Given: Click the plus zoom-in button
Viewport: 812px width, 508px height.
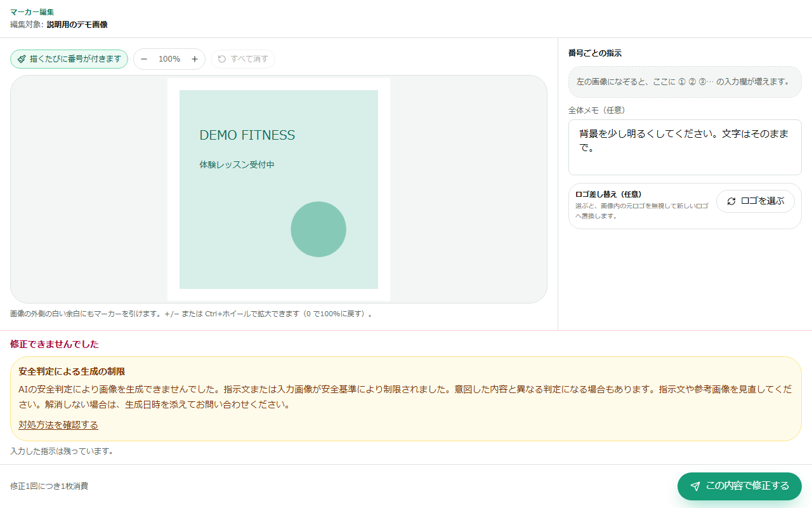Looking at the screenshot, I should (x=195, y=59).
